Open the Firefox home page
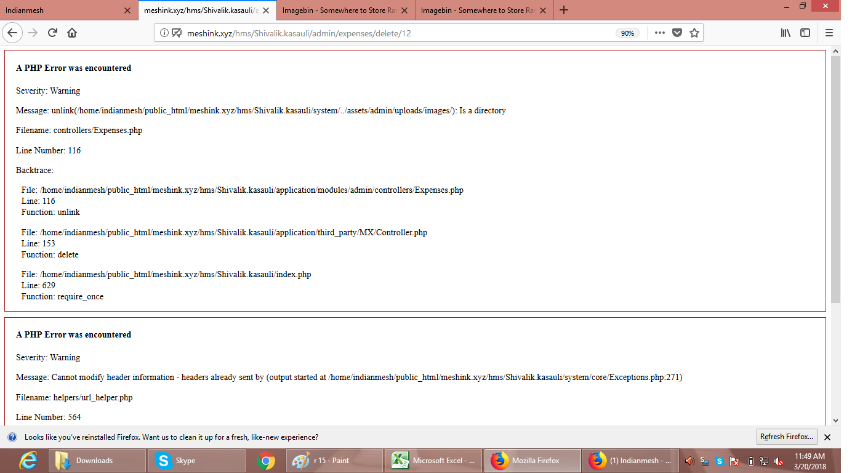868x473 pixels. click(x=72, y=33)
